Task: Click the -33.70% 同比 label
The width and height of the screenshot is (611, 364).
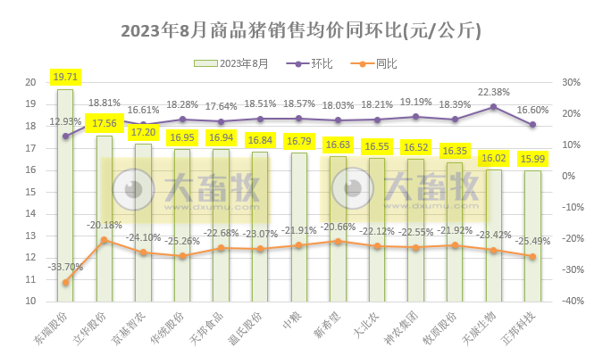Action: pos(65,267)
